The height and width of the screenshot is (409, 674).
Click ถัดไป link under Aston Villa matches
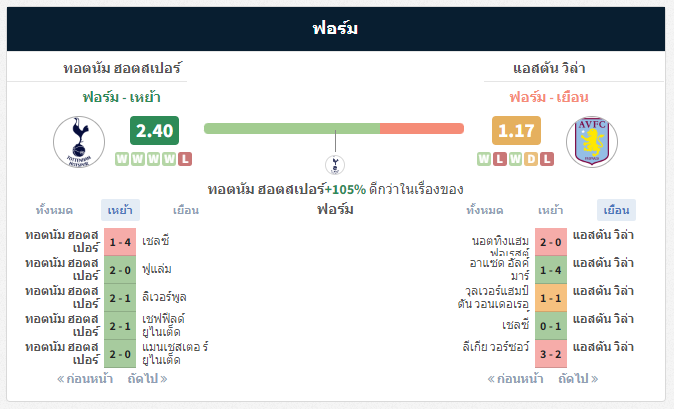(x=578, y=378)
